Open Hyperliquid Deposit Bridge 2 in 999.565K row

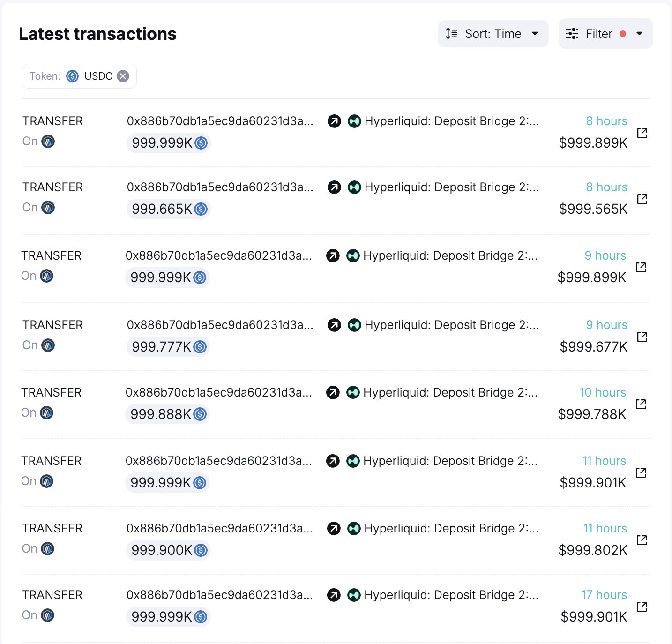tap(451, 187)
